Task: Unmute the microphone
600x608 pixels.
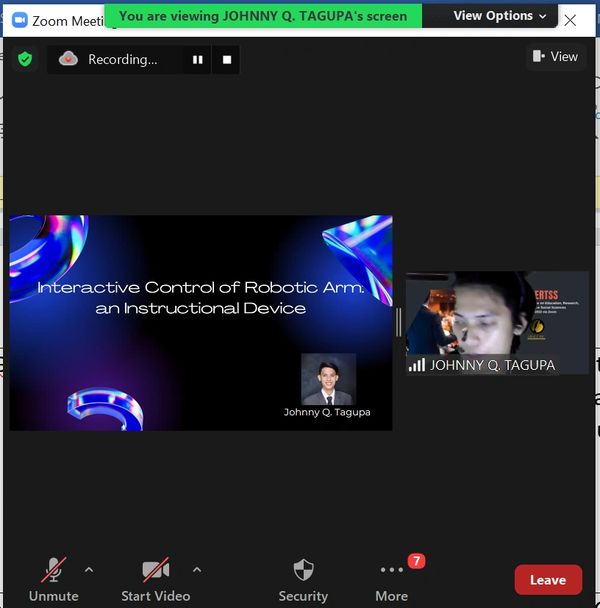Action: pyautogui.click(x=53, y=579)
